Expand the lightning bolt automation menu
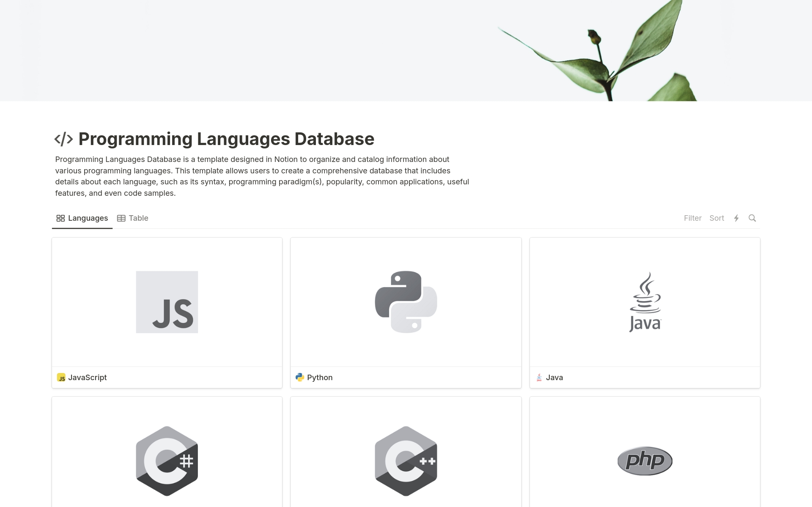Screen dimensions: 812x507 tap(737, 218)
